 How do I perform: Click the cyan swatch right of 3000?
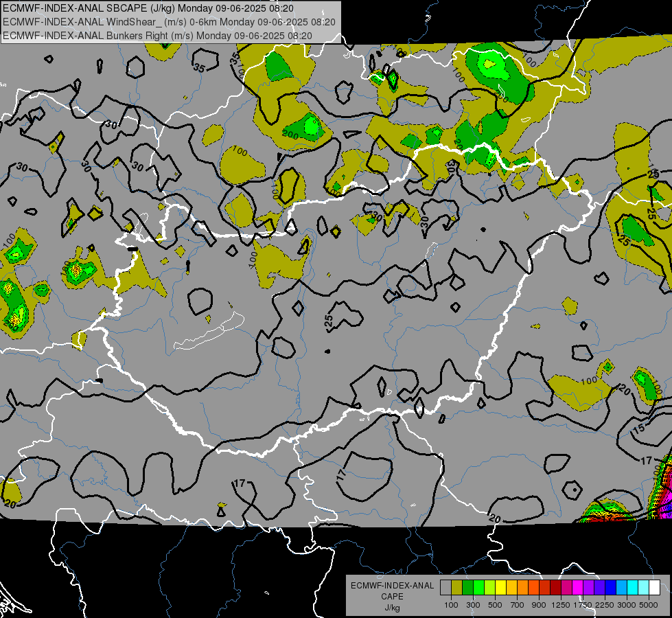coord(633,587)
